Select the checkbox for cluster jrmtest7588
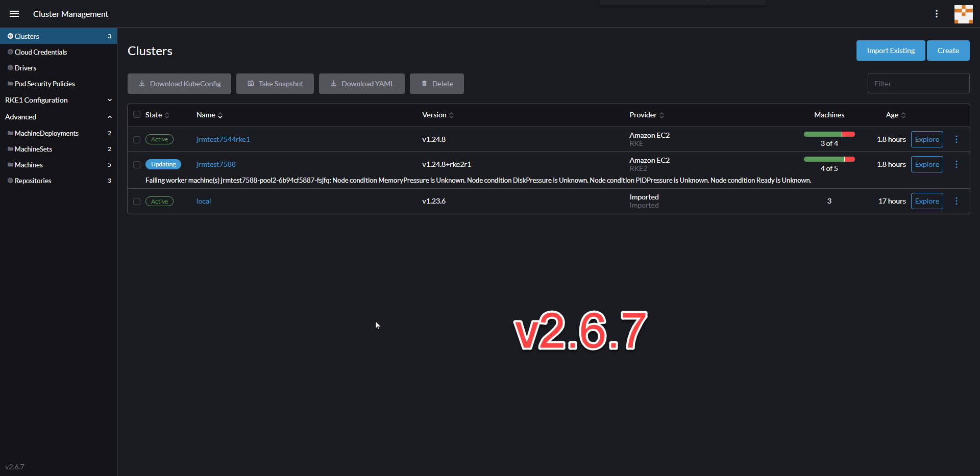This screenshot has width=980, height=476. tap(136, 164)
